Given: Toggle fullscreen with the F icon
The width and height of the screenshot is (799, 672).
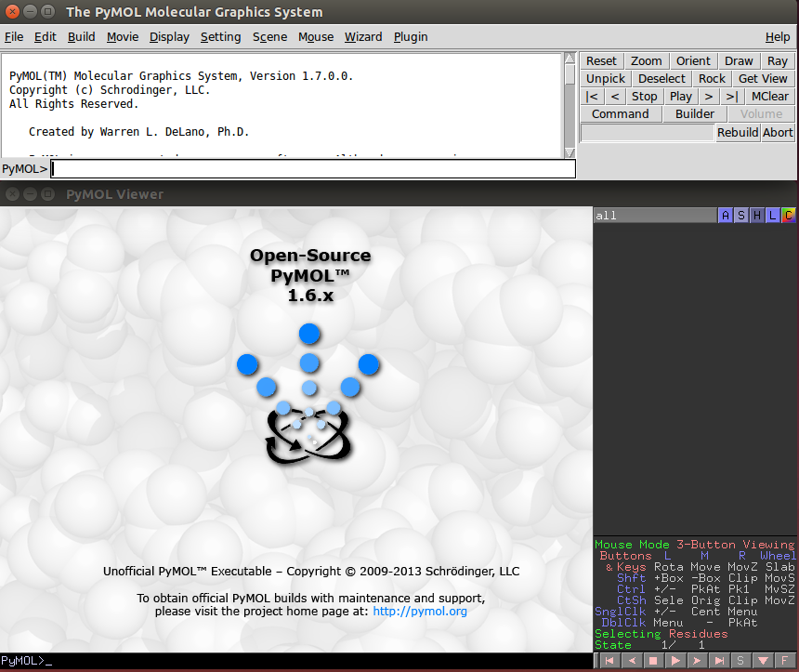Looking at the screenshot, I should (x=785, y=661).
